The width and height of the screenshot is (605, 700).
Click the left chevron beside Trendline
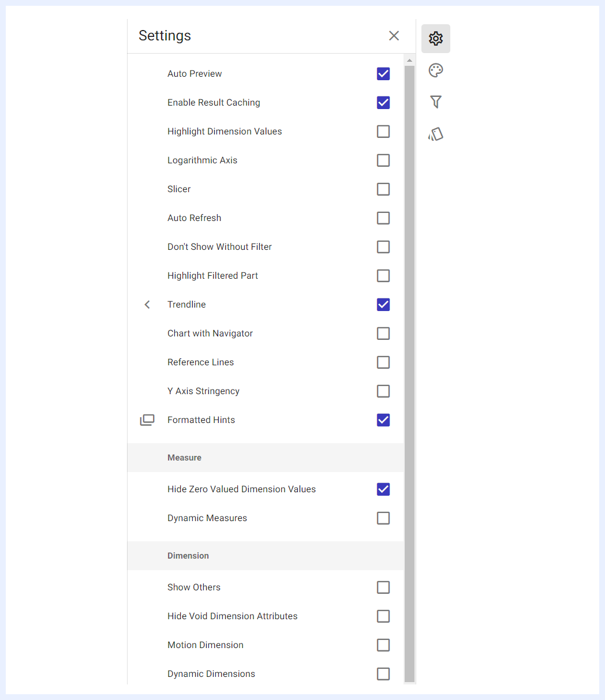(x=147, y=305)
